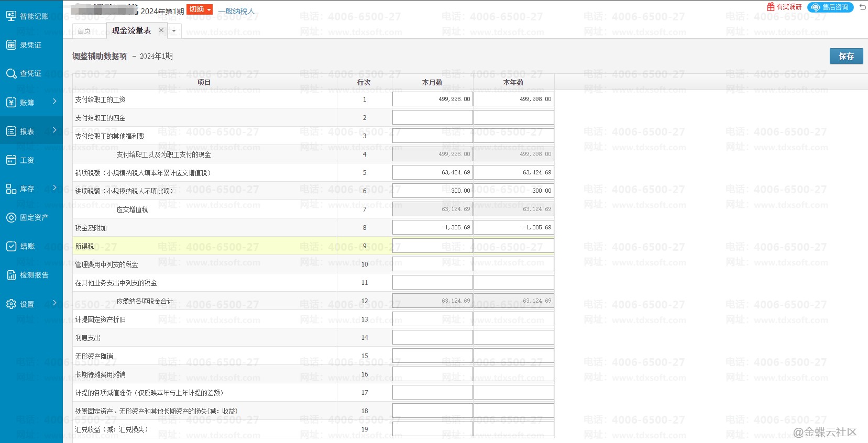This screenshot has height=443, width=868.
Task: Select the 工资 payroll icon
Action: [x=11, y=160]
